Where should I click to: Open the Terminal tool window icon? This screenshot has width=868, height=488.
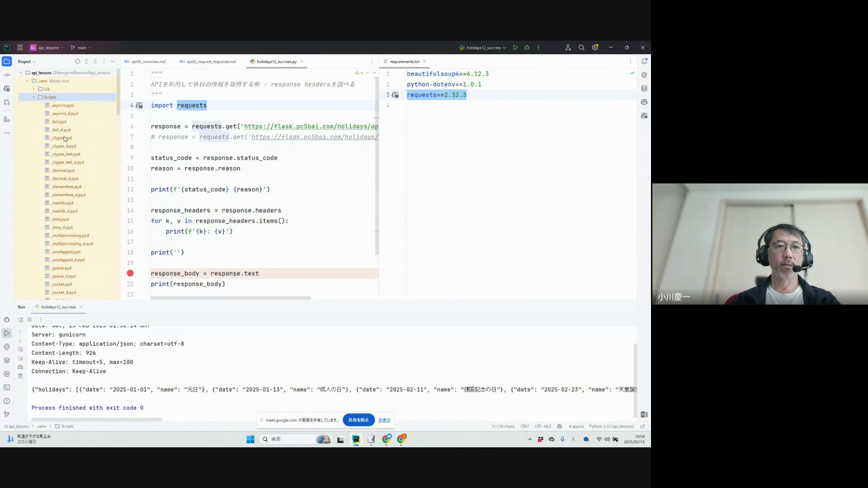point(7,387)
